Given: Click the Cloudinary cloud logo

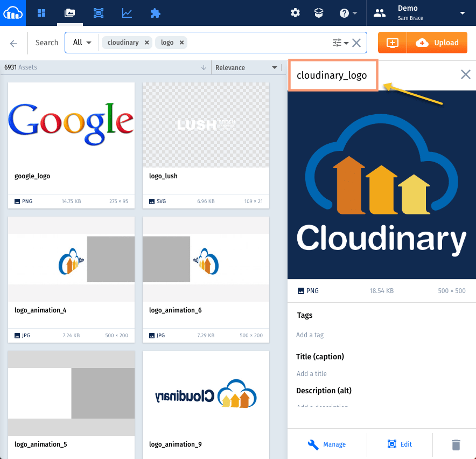Looking at the screenshot, I should click(x=13, y=12).
